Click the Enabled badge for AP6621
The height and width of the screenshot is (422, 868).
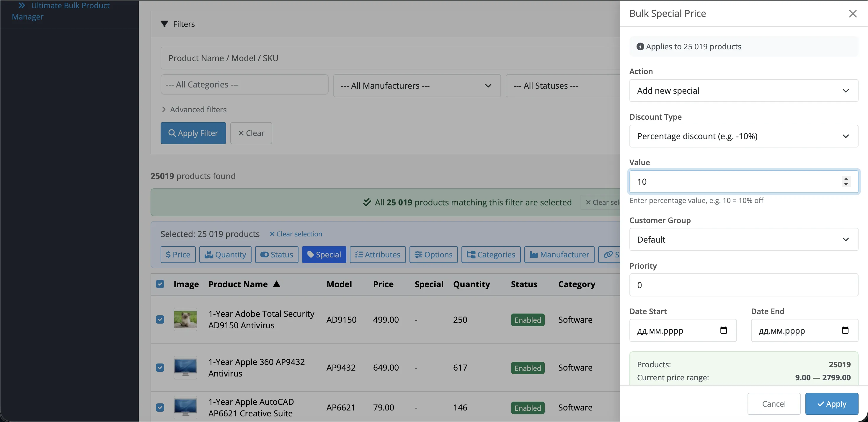(527, 408)
